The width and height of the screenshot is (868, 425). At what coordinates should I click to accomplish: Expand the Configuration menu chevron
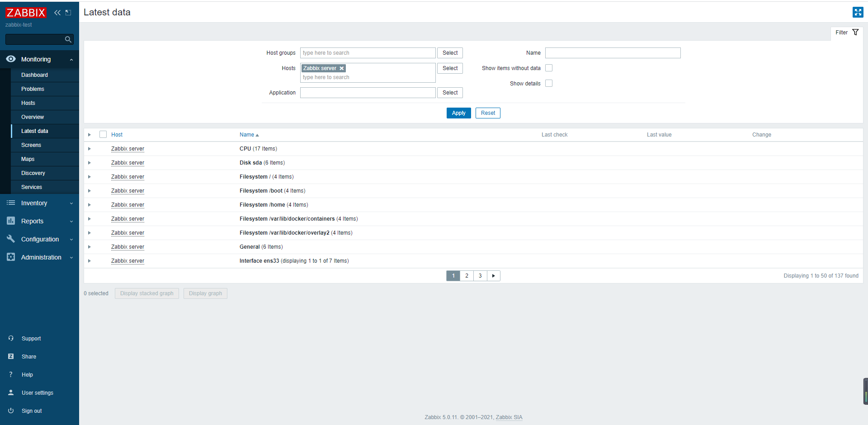click(x=71, y=240)
